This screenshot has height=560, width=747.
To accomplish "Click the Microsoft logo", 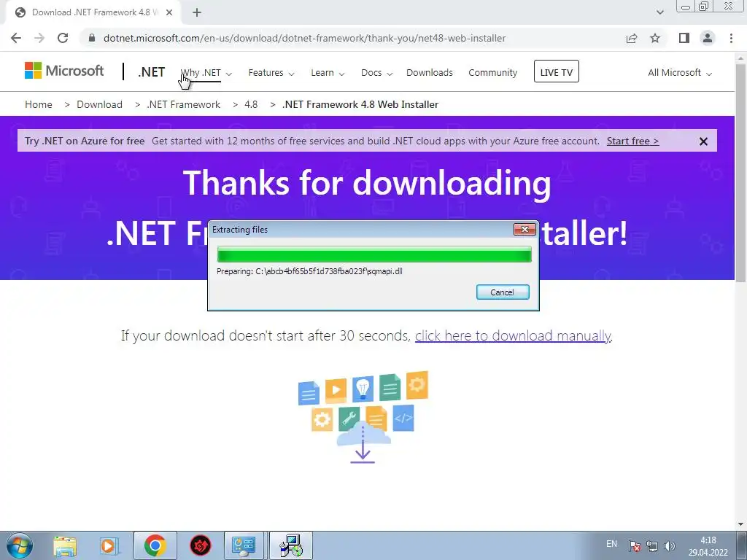I will pyautogui.click(x=64, y=71).
